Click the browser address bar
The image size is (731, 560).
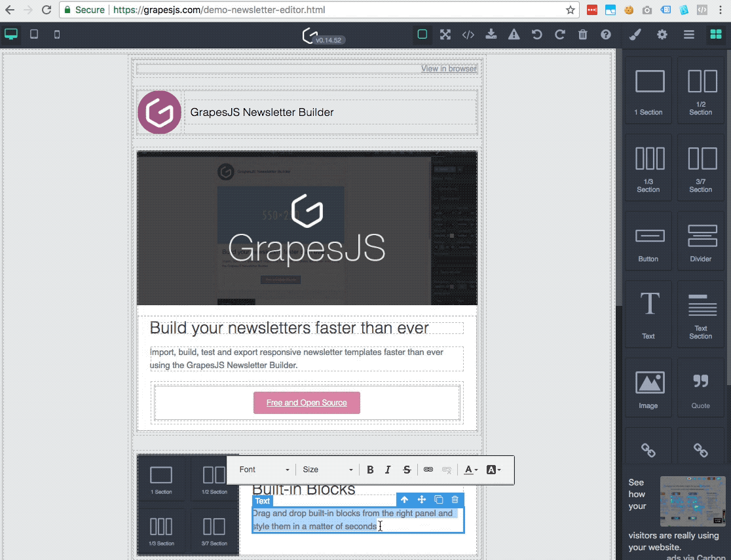coord(262,10)
